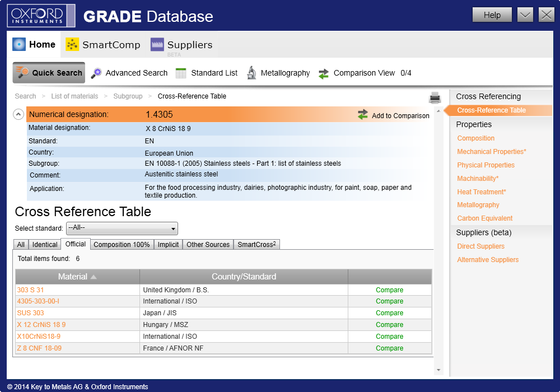Open the Metallography link in the sidebar
560x392 pixels.
[x=478, y=205]
